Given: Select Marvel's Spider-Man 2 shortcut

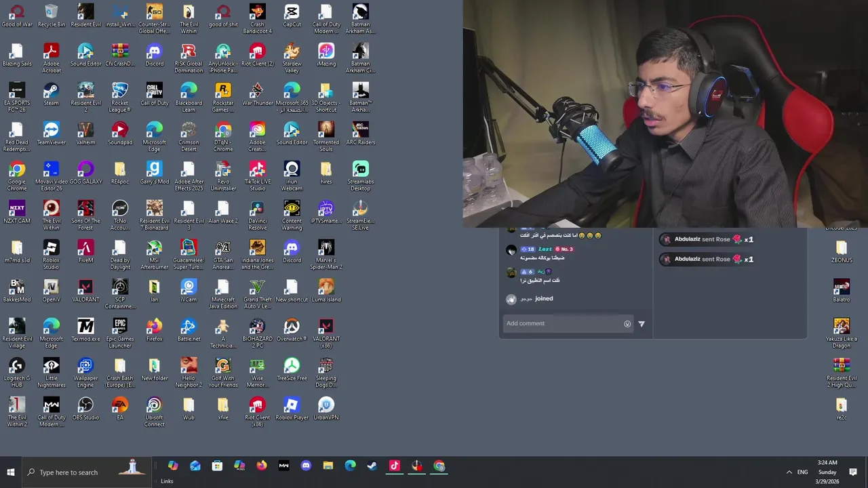Looking at the screenshot, I should [x=326, y=255].
